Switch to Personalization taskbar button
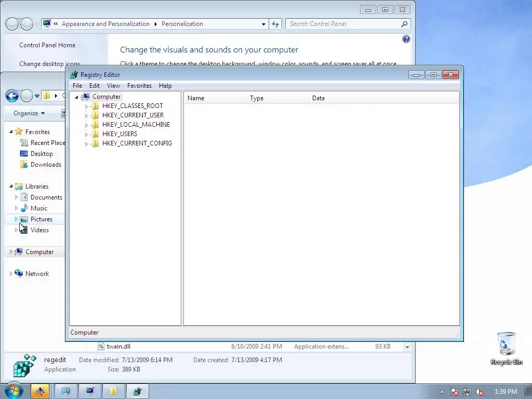532x399 pixels. pyautogui.click(x=90, y=392)
